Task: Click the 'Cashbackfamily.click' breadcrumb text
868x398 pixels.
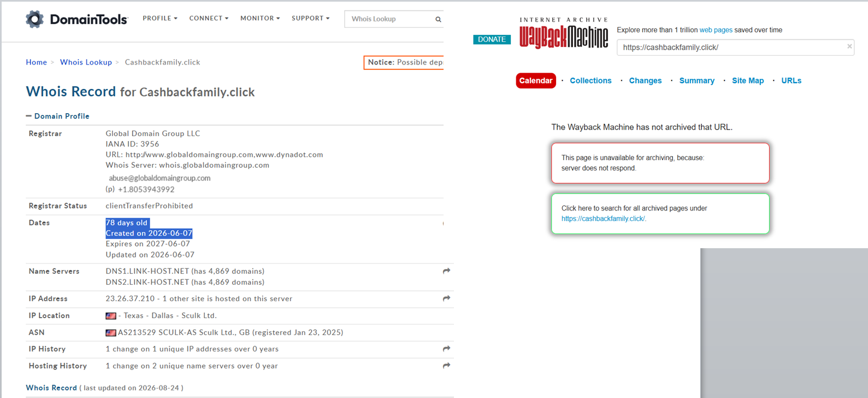Action: tap(162, 62)
